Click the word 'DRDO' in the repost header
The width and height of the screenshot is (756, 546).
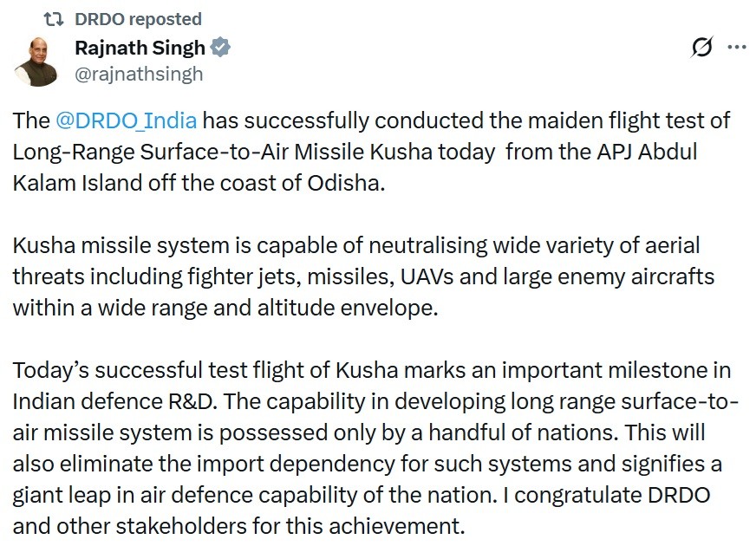pos(100,19)
